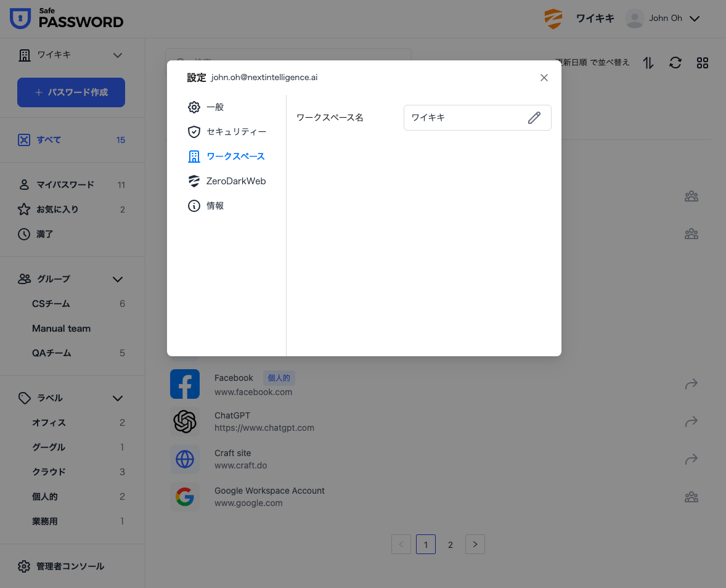Select the 一般 settings tab

click(215, 107)
